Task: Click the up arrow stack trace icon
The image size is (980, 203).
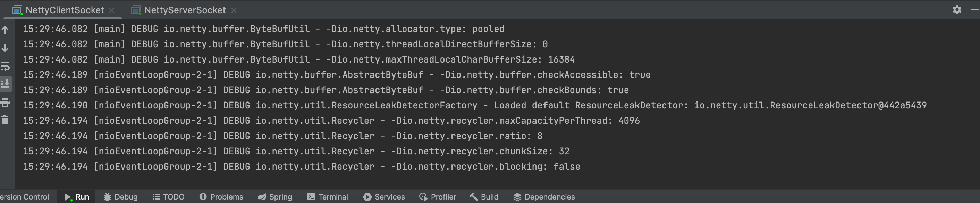Action: click(5, 30)
